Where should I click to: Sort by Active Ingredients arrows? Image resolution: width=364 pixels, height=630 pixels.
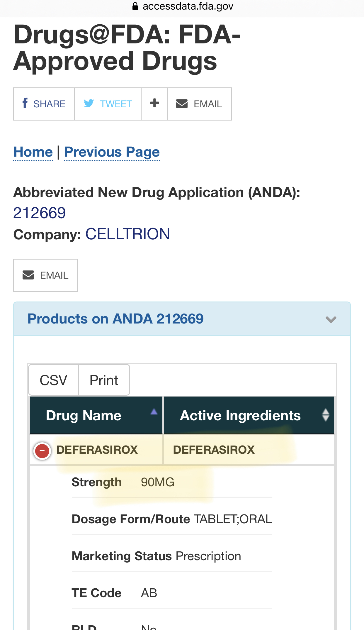(x=325, y=415)
